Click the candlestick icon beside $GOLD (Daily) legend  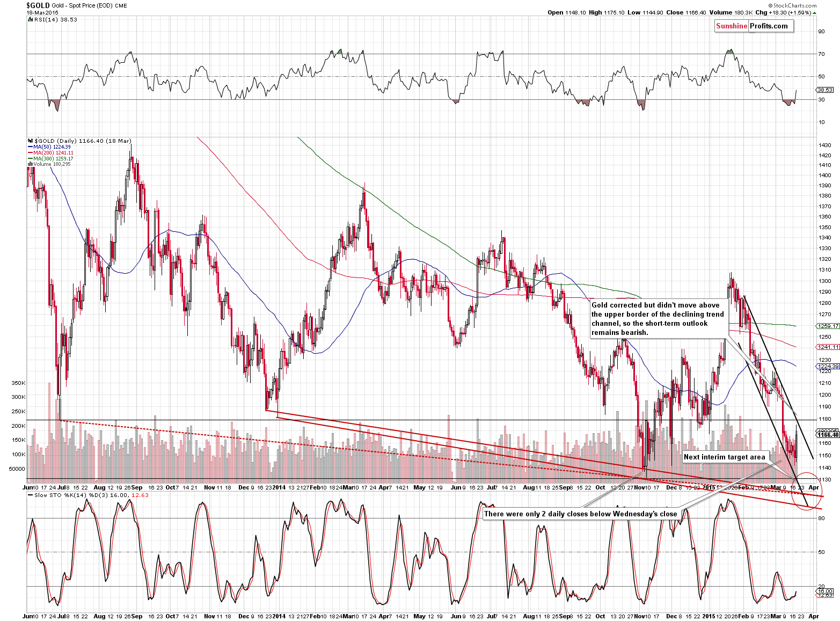tap(29, 141)
